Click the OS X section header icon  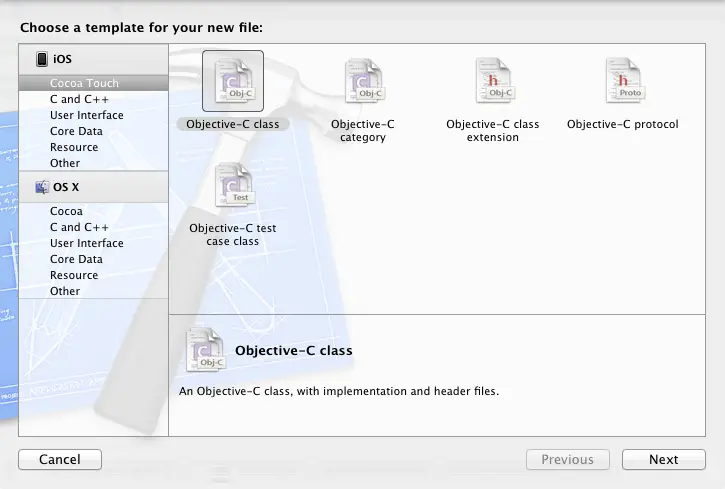[43, 187]
